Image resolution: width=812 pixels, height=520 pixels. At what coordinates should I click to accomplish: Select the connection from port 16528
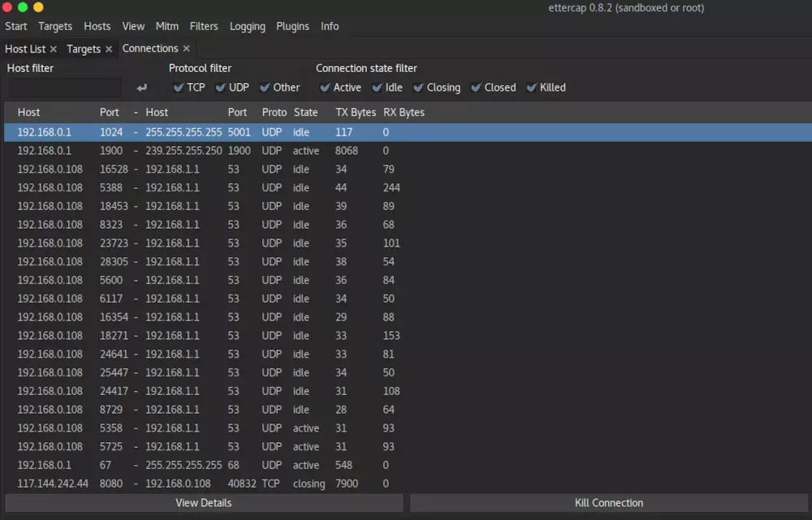[408, 170]
